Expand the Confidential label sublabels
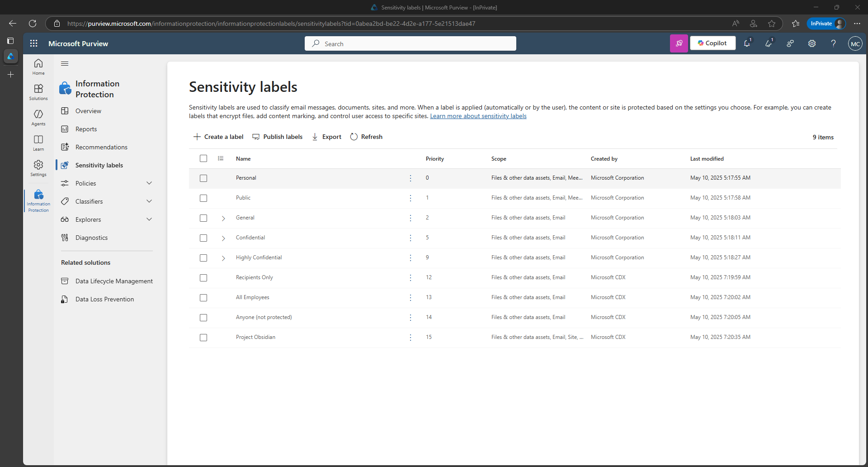Screen dimensions: 868x467 point(223,238)
